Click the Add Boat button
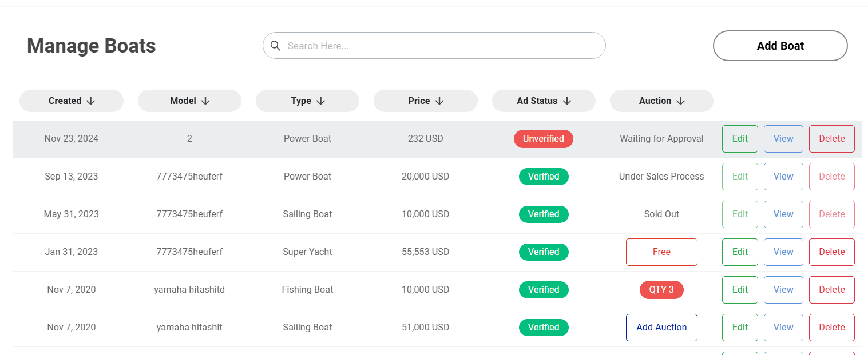The image size is (868, 355). (780, 46)
